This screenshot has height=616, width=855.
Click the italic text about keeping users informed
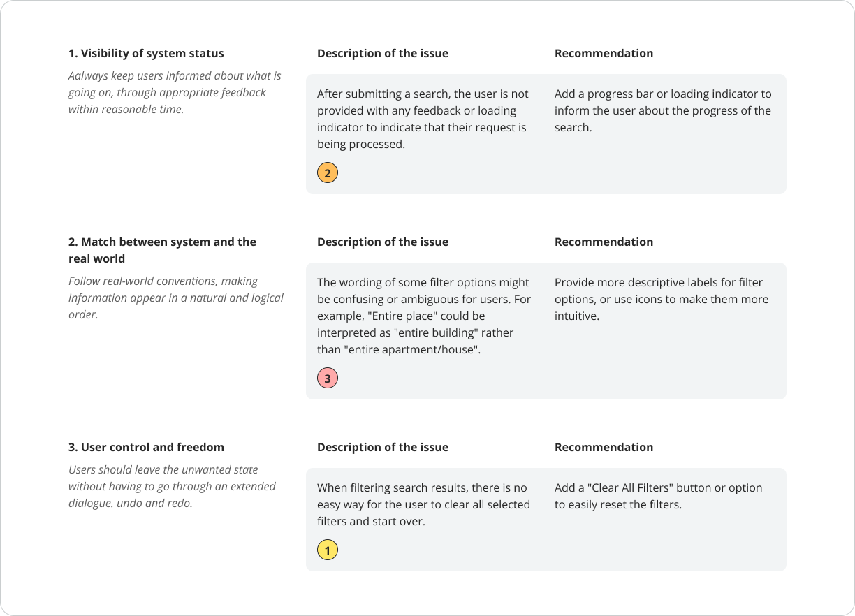175,92
